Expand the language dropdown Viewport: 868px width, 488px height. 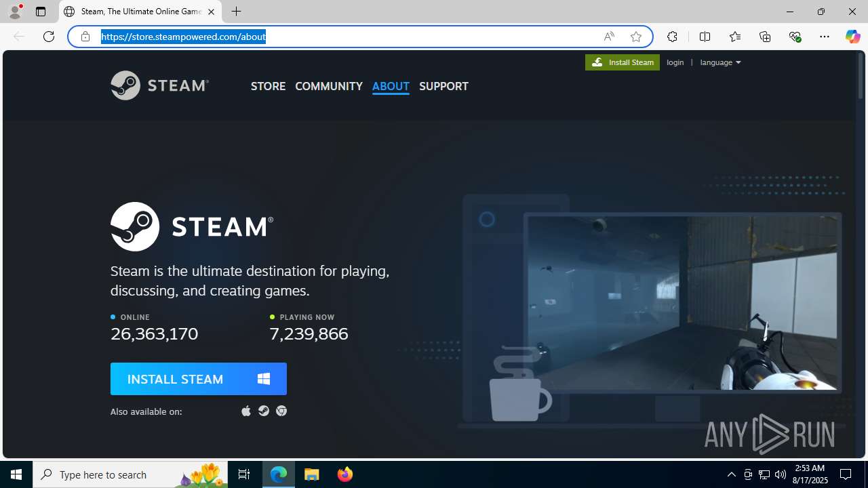click(720, 62)
